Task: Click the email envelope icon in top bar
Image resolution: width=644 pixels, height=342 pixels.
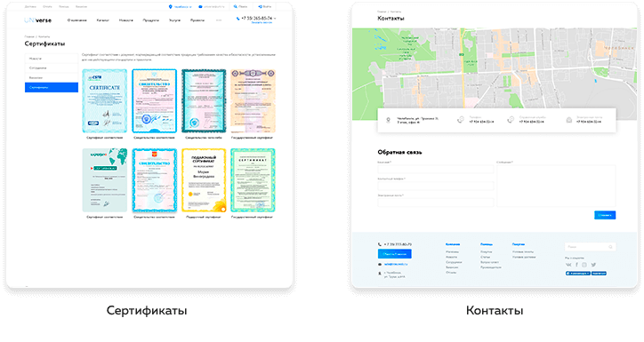Action: 200,6
